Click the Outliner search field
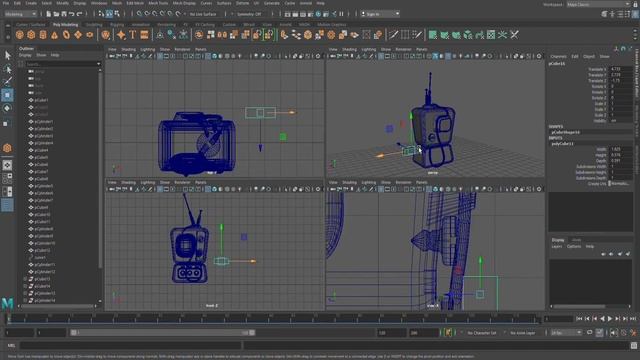This screenshot has width=640, height=360. tap(63, 64)
